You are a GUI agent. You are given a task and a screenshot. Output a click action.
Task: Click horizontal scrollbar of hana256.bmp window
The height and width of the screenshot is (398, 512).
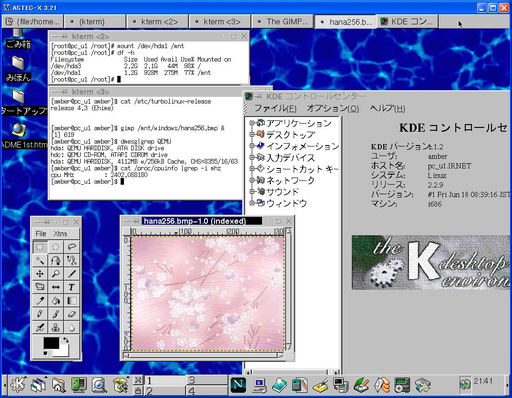coord(204,355)
